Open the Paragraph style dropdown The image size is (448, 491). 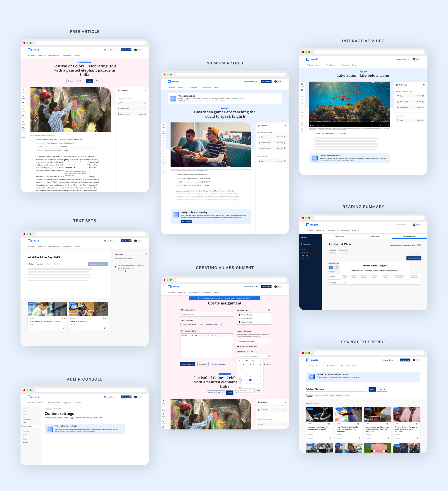187,335
